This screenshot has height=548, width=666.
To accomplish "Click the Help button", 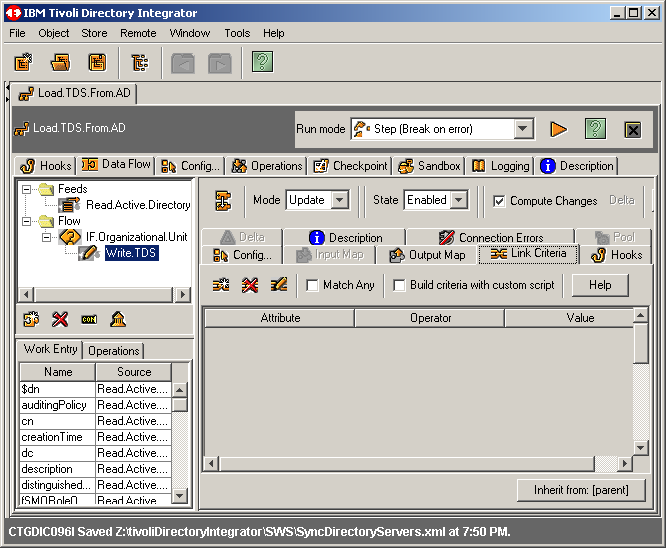I will [599, 286].
